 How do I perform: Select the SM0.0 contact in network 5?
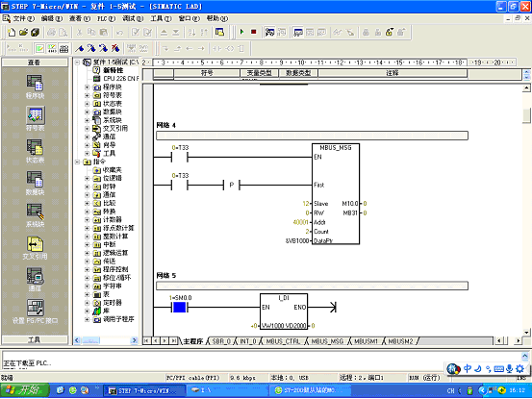(180, 308)
